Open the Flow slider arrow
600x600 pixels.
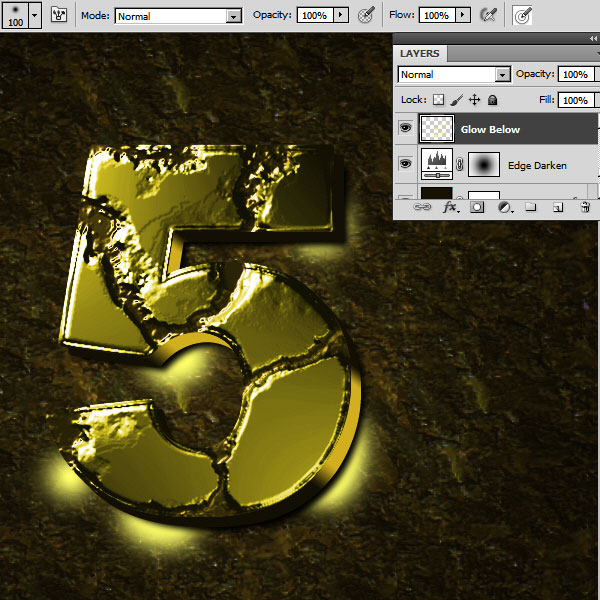click(x=463, y=16)
